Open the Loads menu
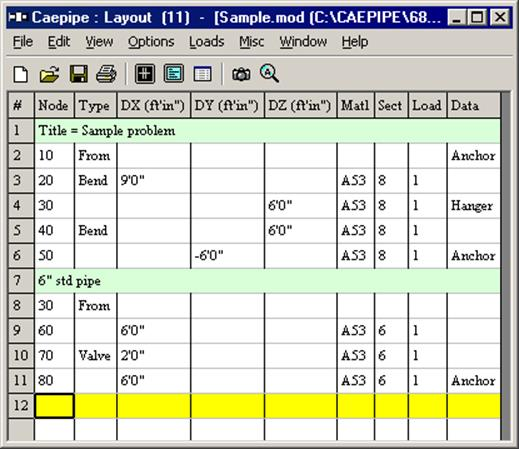 207,42
